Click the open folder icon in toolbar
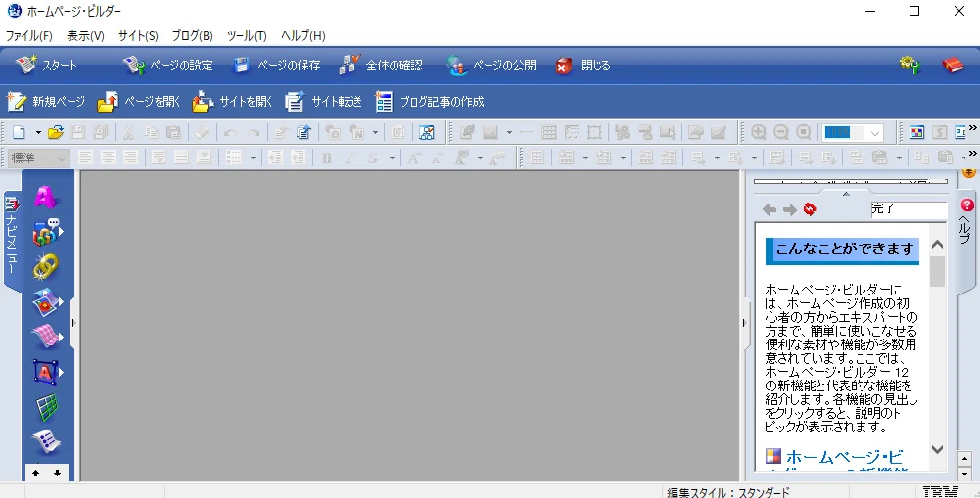 (56, 132)
